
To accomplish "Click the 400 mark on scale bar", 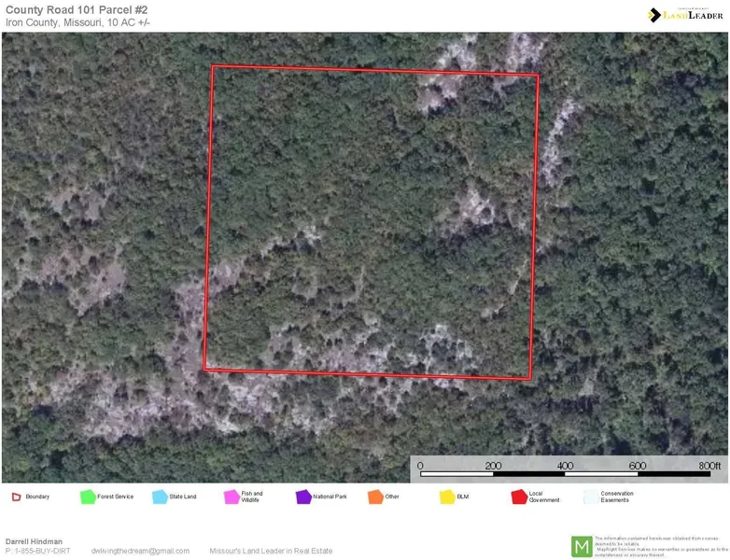I will [x=566, y=465].
